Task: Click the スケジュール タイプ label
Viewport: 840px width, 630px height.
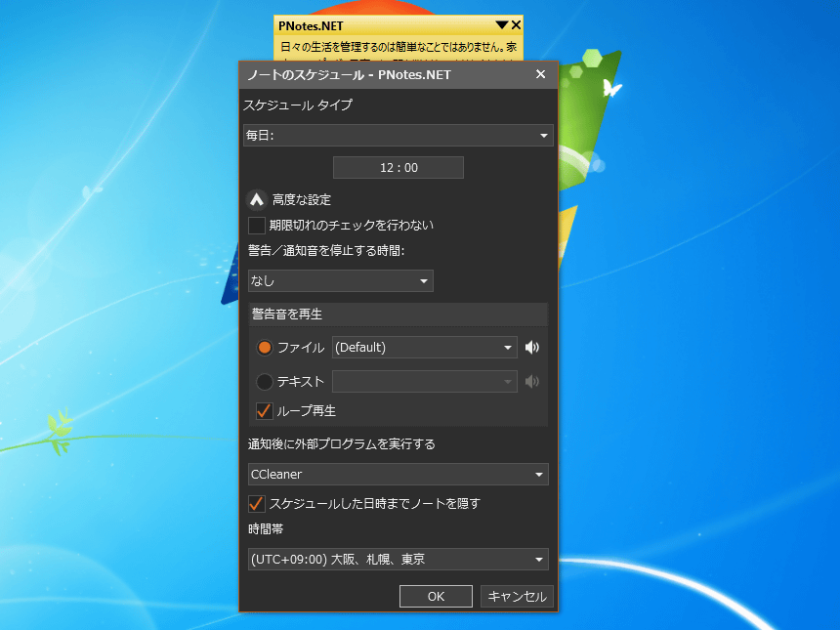Action: (x=298, y=105)
